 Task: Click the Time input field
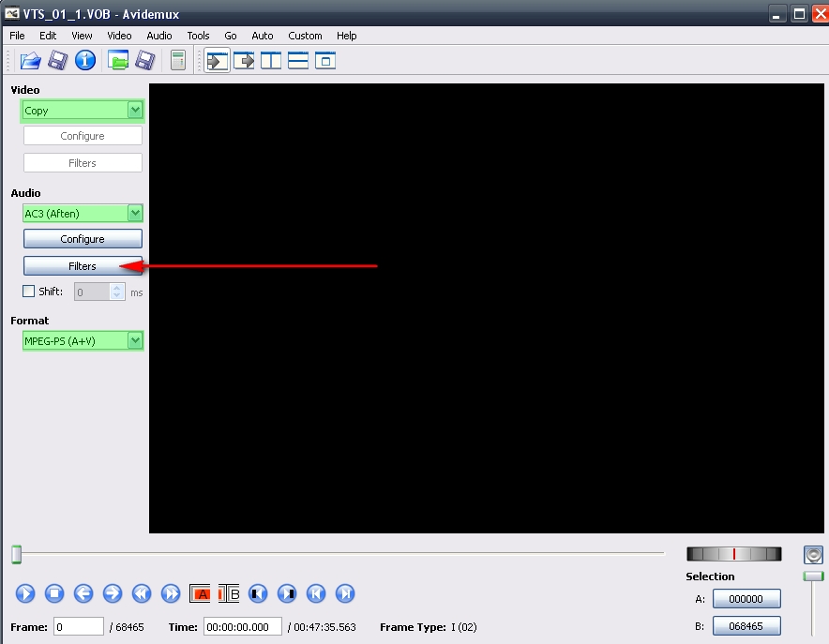(242, 626)
